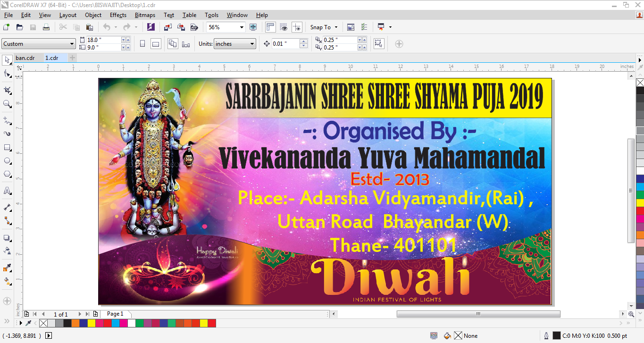644x343 pixels.
Task: Click the Page 1 tab
Action: pyautogui.click(x=115, y=314)
